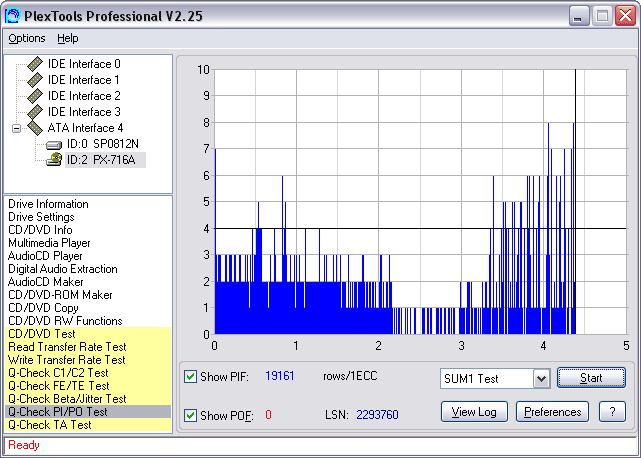
Task: Click the SP0812N hard drive icon
Action: point(54,145)
